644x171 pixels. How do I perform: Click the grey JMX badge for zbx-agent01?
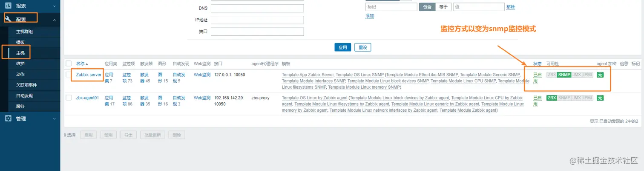[x=577, y=98]
